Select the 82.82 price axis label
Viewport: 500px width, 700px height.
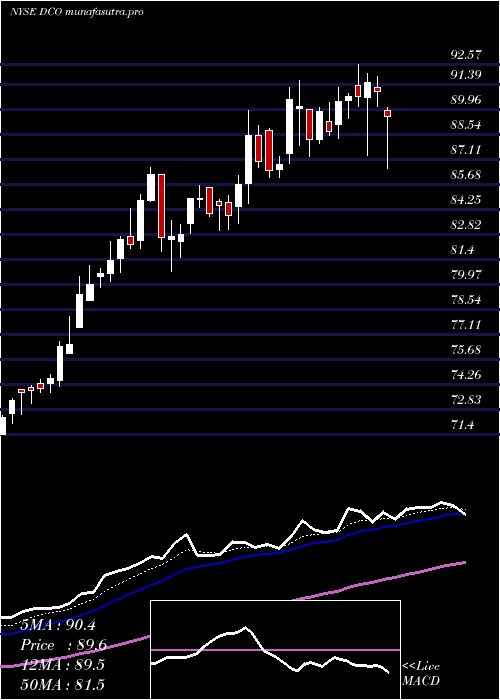pos(466,225)
